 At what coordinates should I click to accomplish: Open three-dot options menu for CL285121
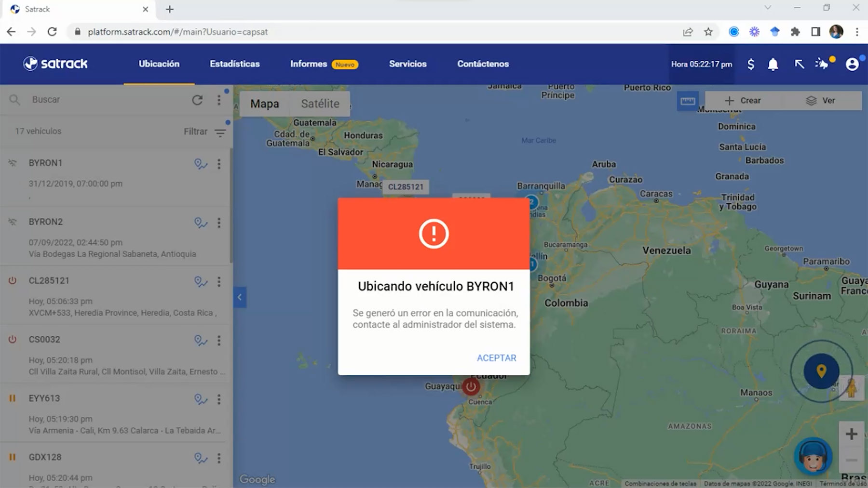point(219,282)
